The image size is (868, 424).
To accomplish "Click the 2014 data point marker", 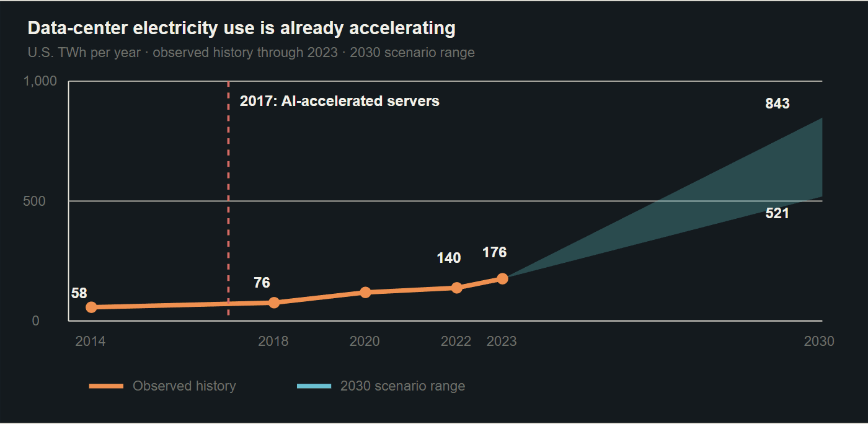I will [x=91, y=307].
